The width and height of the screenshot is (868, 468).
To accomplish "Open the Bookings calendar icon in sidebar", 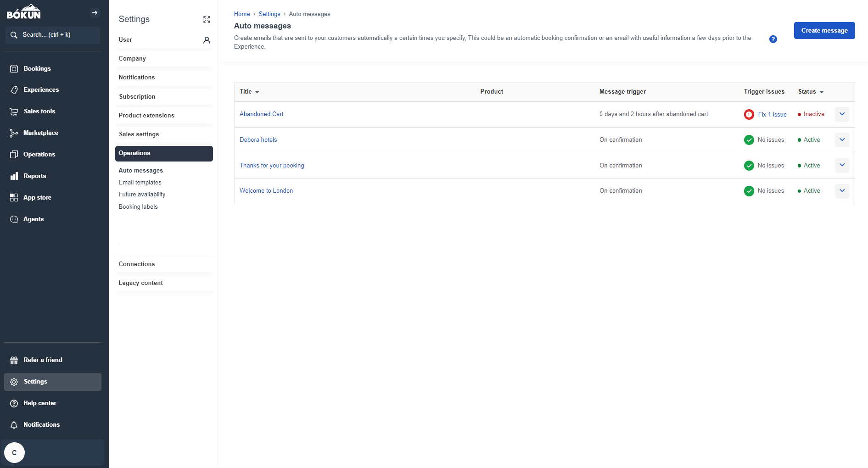I will pyautogui.click(x=14, y=68).
